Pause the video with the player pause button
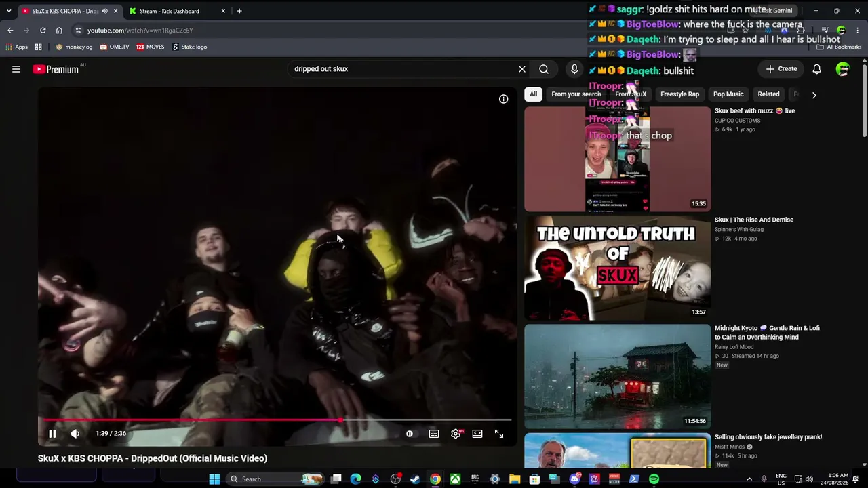 (x=52, y=434)
